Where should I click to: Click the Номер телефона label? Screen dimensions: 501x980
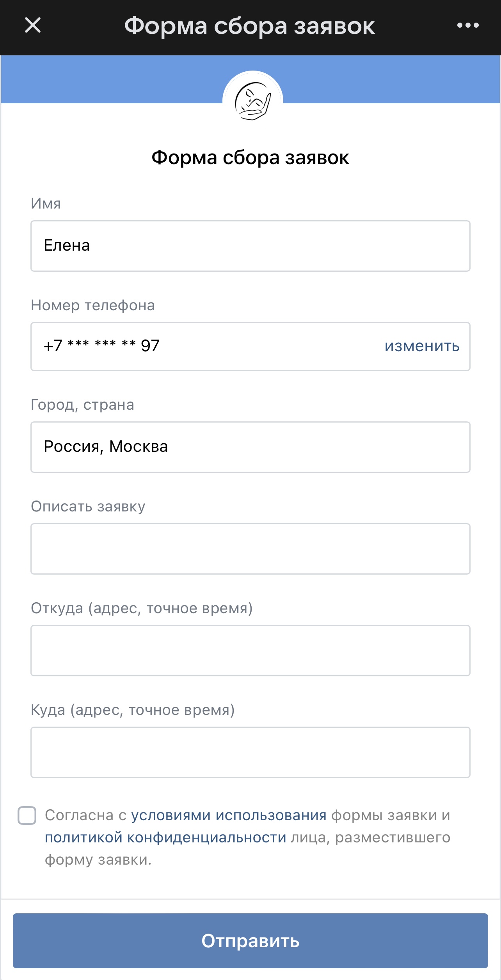coord(93,305)
